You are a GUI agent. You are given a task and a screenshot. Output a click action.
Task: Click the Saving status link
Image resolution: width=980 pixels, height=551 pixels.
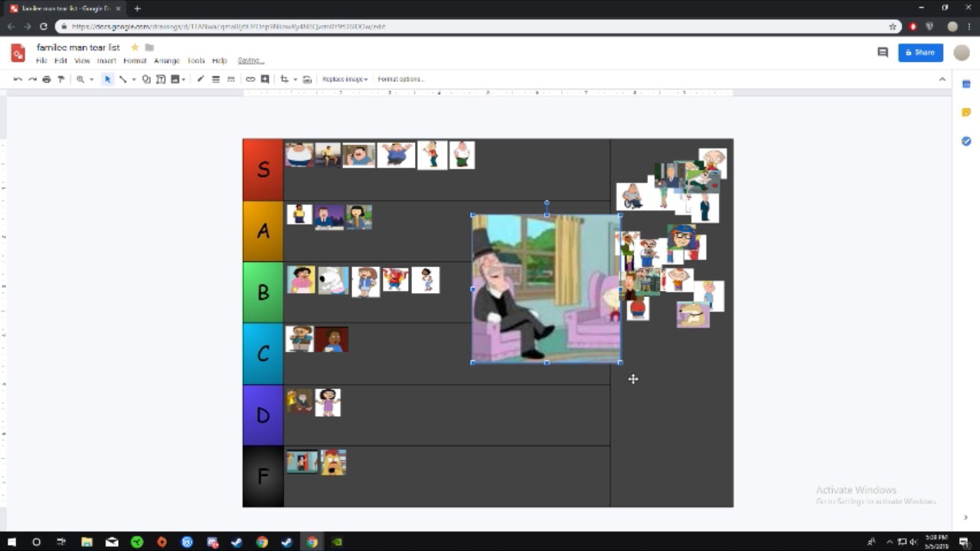[250, 60]
